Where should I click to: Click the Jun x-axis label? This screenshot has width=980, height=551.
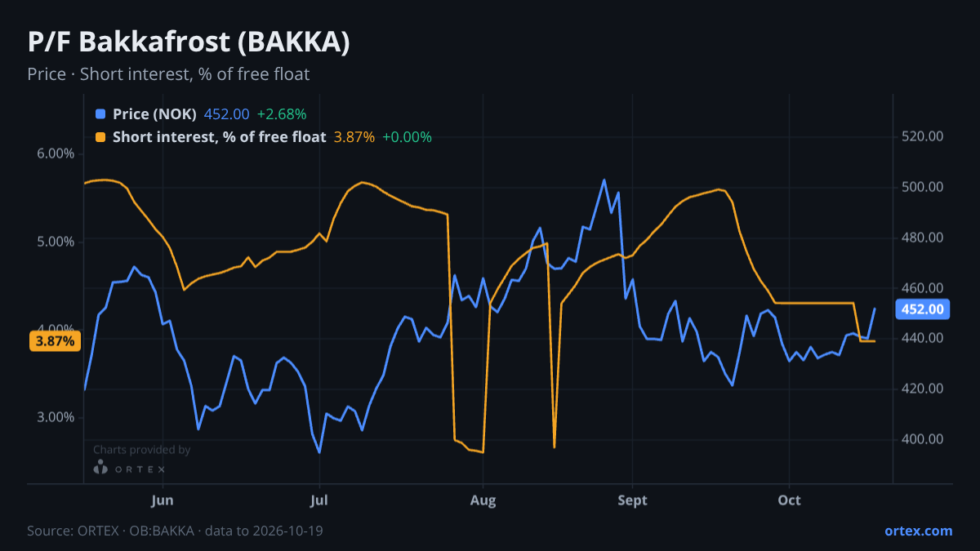[x=163, y=500]
